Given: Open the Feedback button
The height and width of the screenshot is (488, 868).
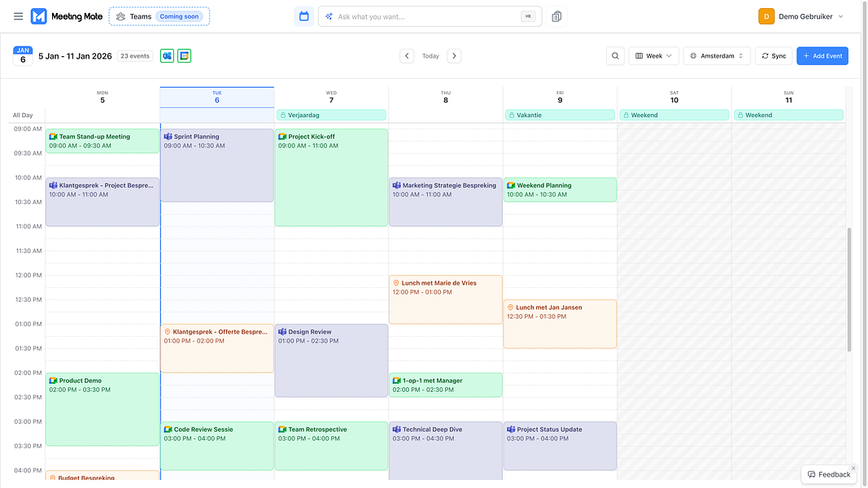Looking at the screenshot, I should coord(829,474).
